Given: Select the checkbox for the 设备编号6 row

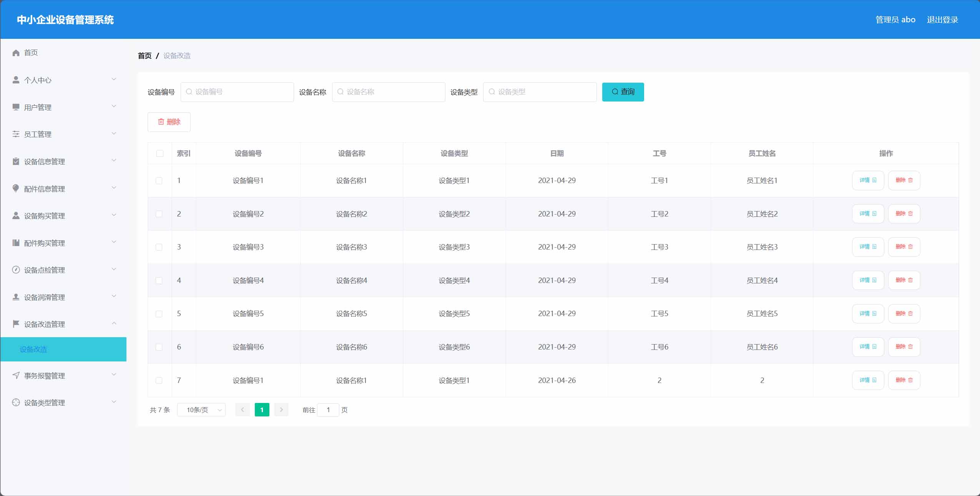Looking at the screenshot, I should [x=159, y=347].
